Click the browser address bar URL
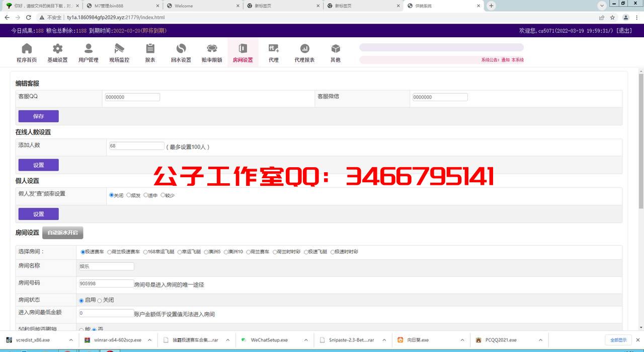This screenshot has height=352, width=644. pos(116,17)
